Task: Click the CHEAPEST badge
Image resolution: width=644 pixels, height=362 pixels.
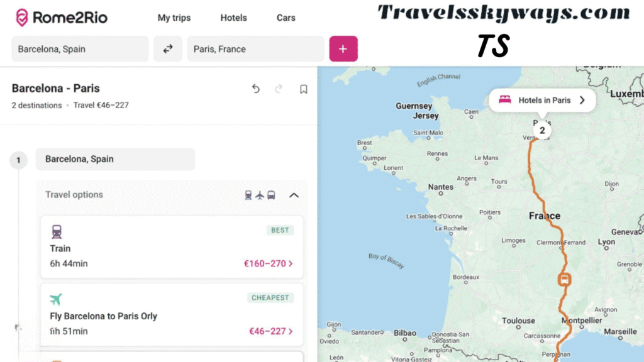Action: (270, 298)
